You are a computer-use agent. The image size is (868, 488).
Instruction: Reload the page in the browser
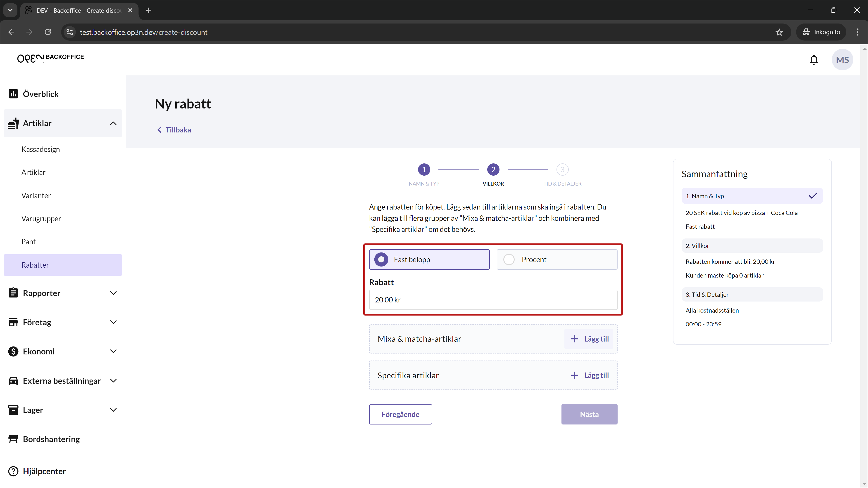[48, 32]
